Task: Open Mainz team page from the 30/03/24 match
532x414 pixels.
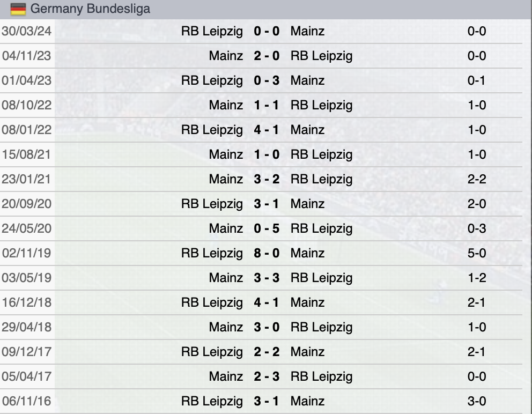Action: pyautogui.click(x=307, y=31)
